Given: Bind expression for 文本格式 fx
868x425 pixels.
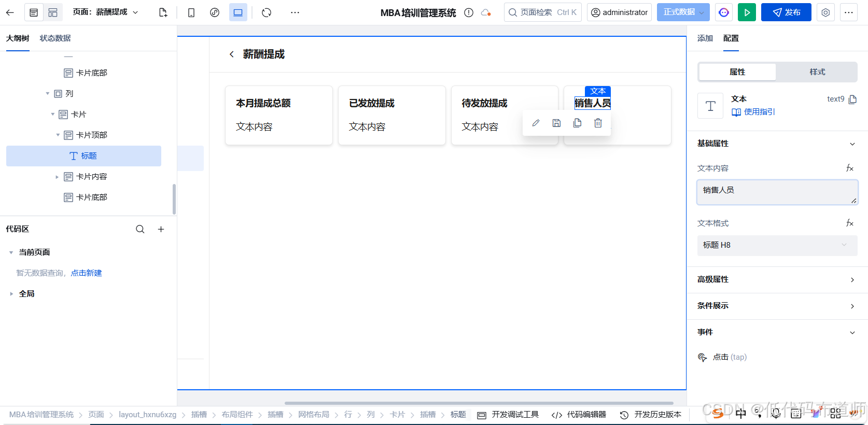Looking at the screenshot, I should coord(850,223).
